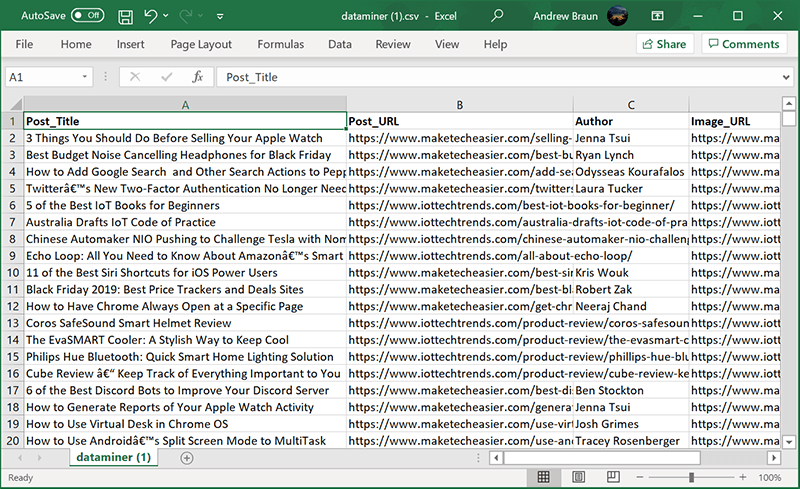
Task: Click the Search magnifier icon in title bar
Action: [x=496, y=15]
